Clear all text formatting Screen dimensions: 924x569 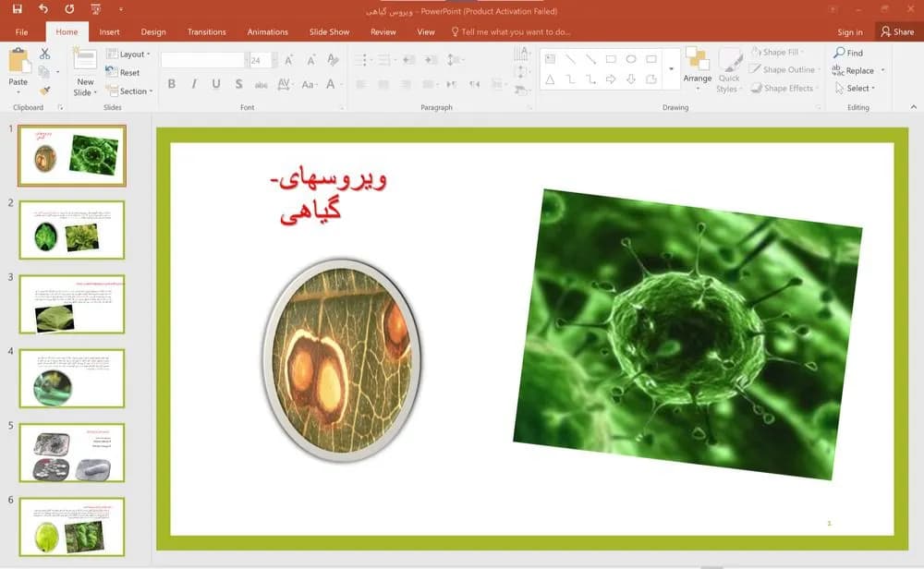[333, 59]
